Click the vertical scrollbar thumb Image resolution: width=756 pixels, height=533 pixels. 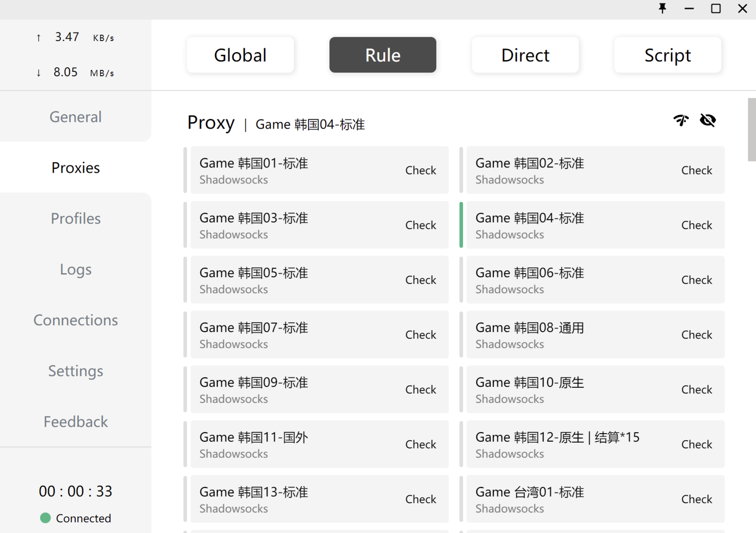tap(751, 130)
